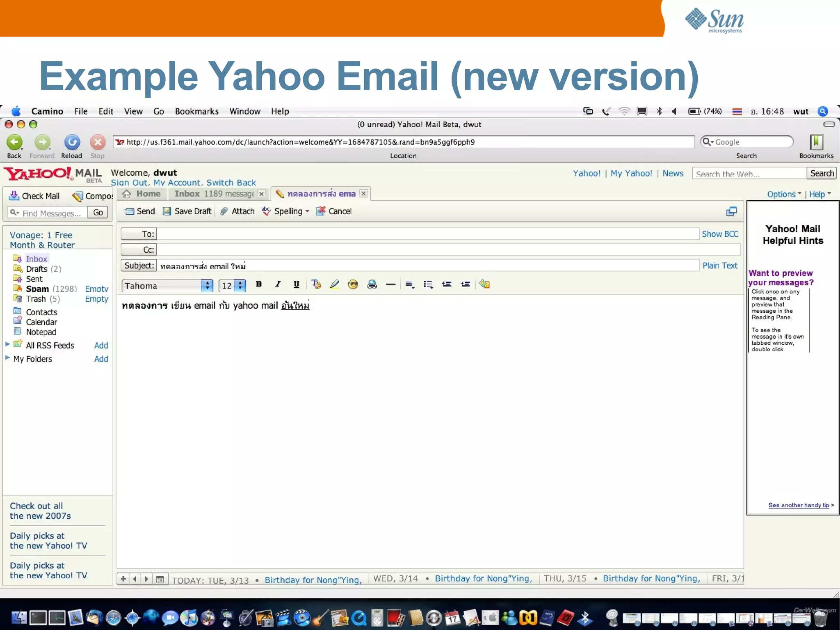Close the compose message tab
The height and width of the screenshot is (630, 840).
pos(363,193)
